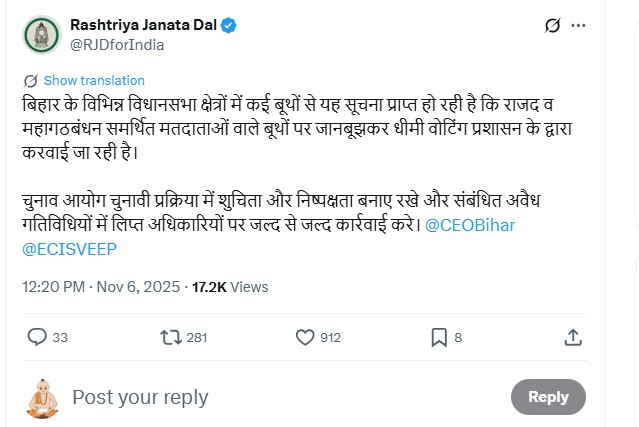639x427 pixels.
Task: Click the share post icon
Action: click(x=573, y=337)
